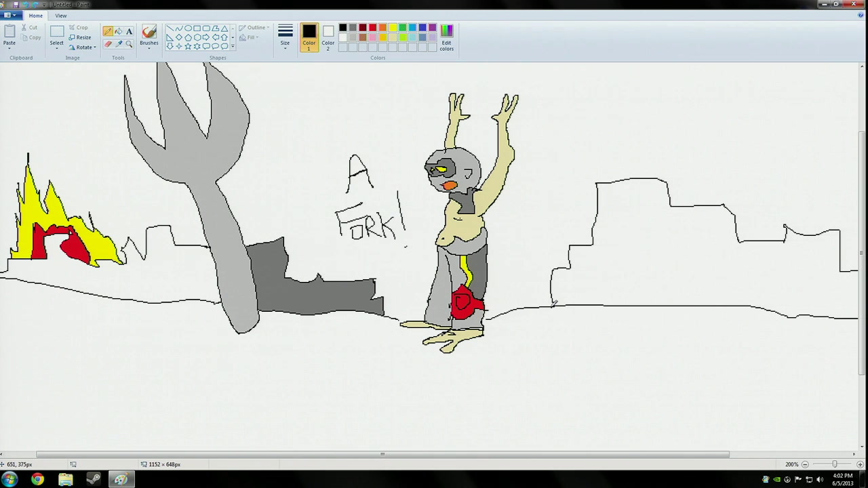
Task: Click the Crop button
Action: (x=79, y=28)
